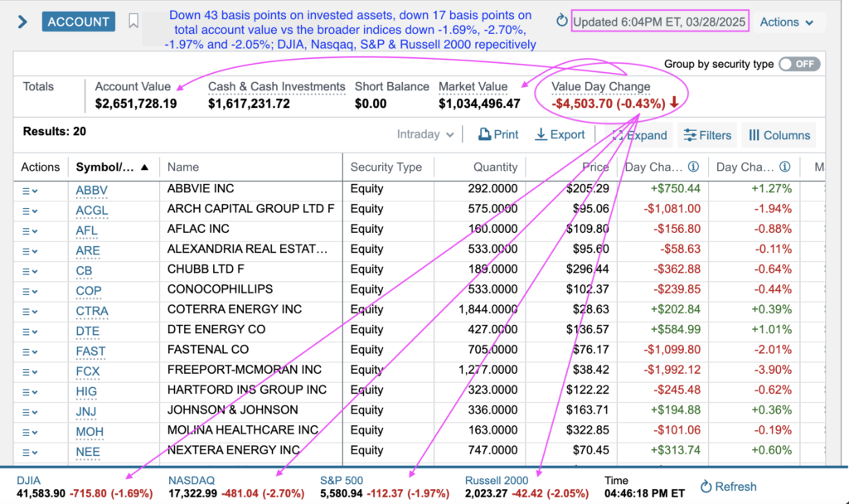This screenshot has height=504, width=849.
Task: Open the ACGL symbol link
Action: click(x=92, y=210)
